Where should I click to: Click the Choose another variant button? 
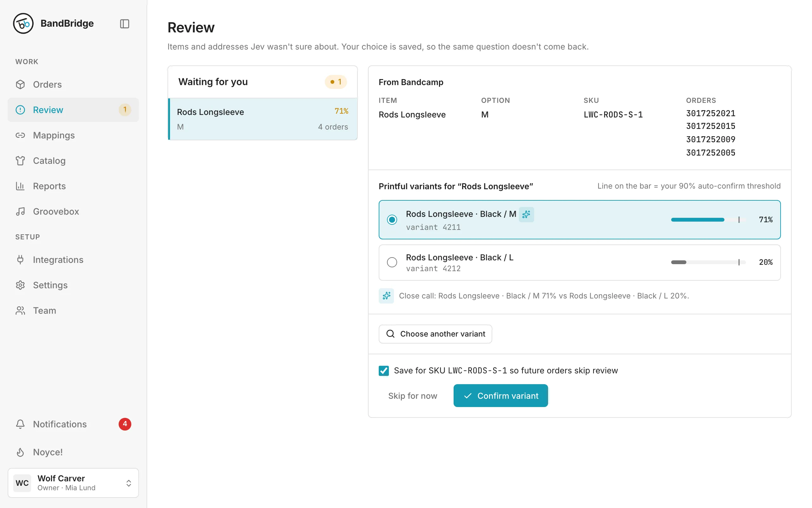435,334
